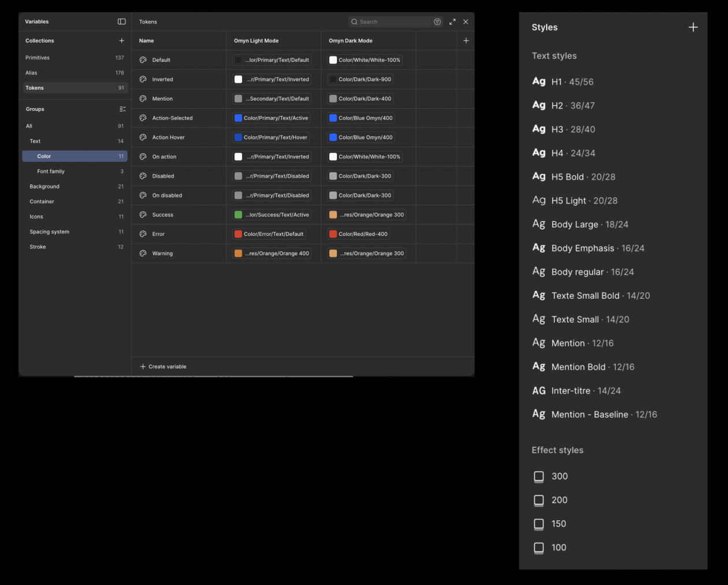Image resolution: width=728 pixels, height=585 pixels.
Task: Add a new style in Styles panel
Action: click(693, 27)
